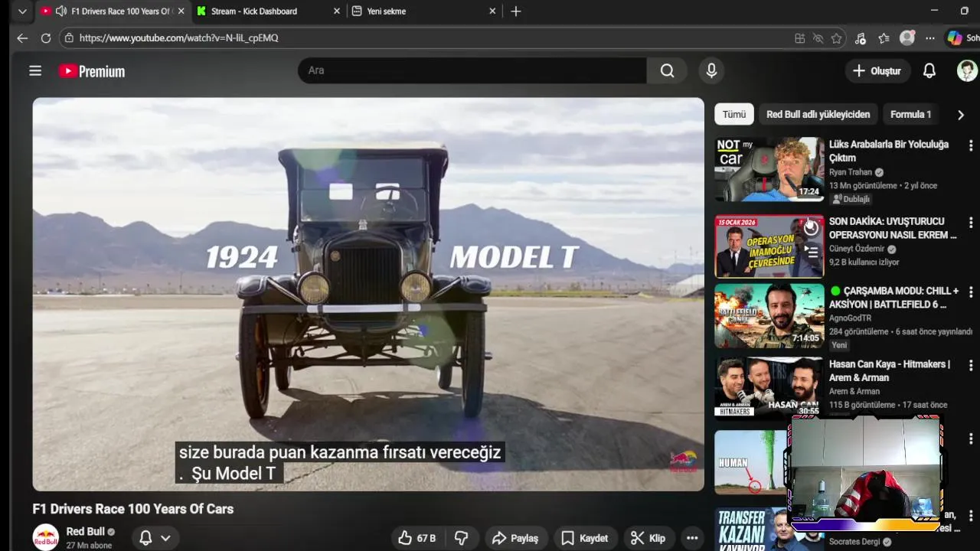980x551 pixels.
Task: Open ÇARŞAMBA MODU Battlefield 6 thumbnail
Action: pos(769,316)
